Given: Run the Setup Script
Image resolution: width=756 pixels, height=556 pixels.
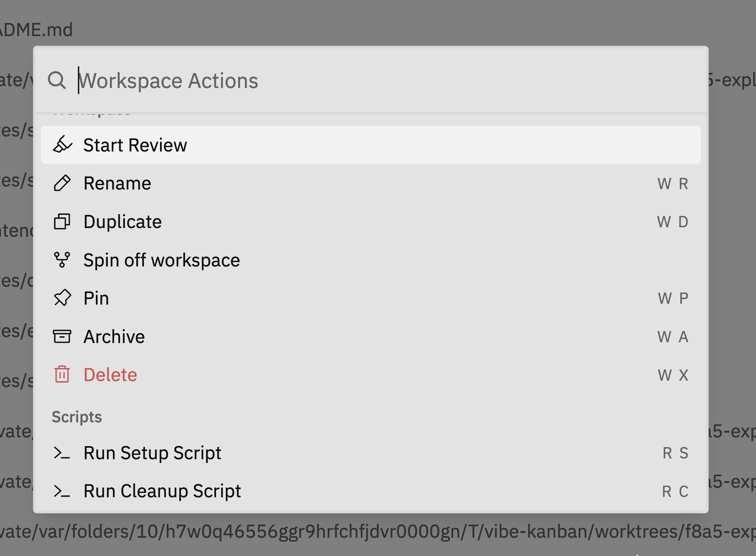Looking at the screenshot, I should [152, 452].
